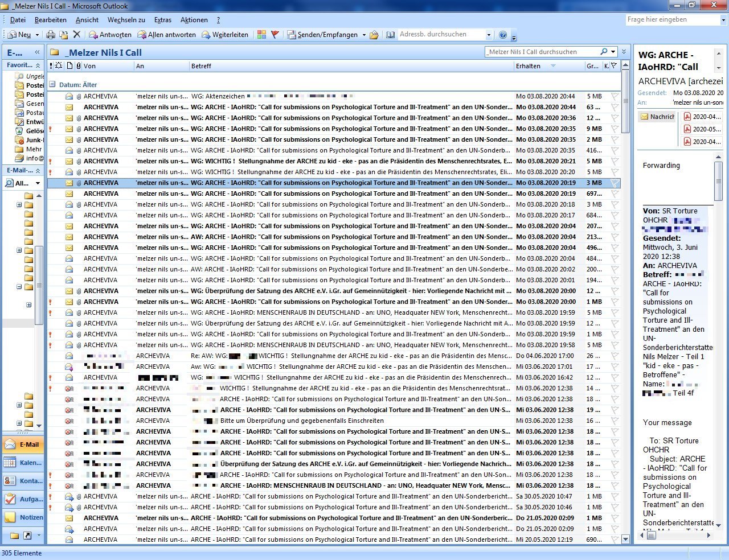The width and height of the screenshot is (729, 560).
Task: Toggle flag on the 03.08.2020 20:36 message
Action: 615,118
